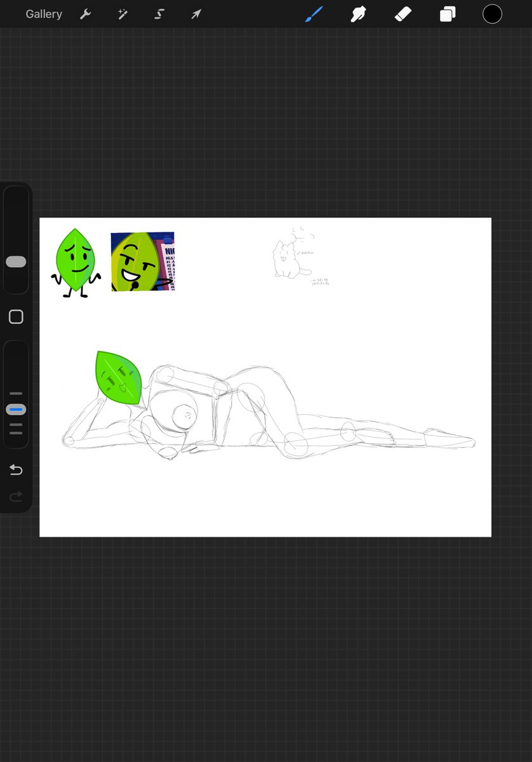Tap the smiling leaf reference screenshot
This screenshot has width=532, height=762.
click(143, 262)
